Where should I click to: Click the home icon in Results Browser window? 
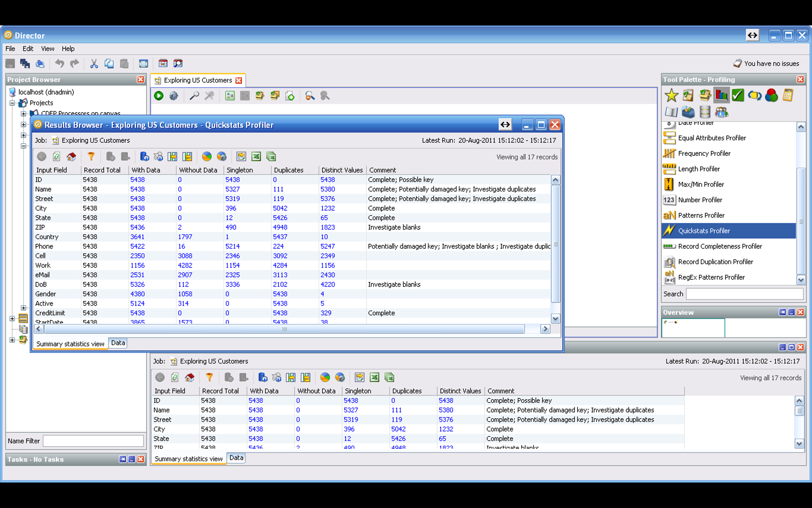[x=71, y=157]
